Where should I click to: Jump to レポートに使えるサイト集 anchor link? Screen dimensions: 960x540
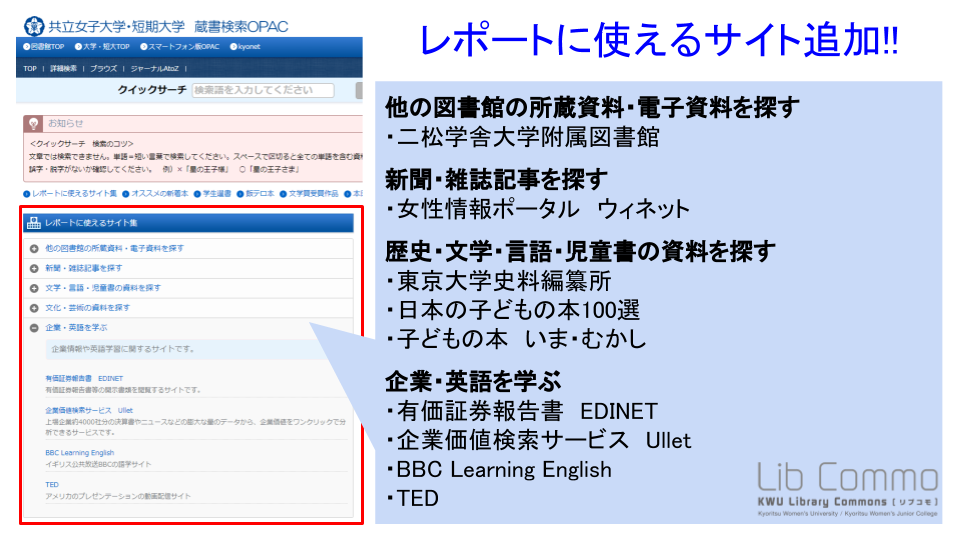(70, 193)
